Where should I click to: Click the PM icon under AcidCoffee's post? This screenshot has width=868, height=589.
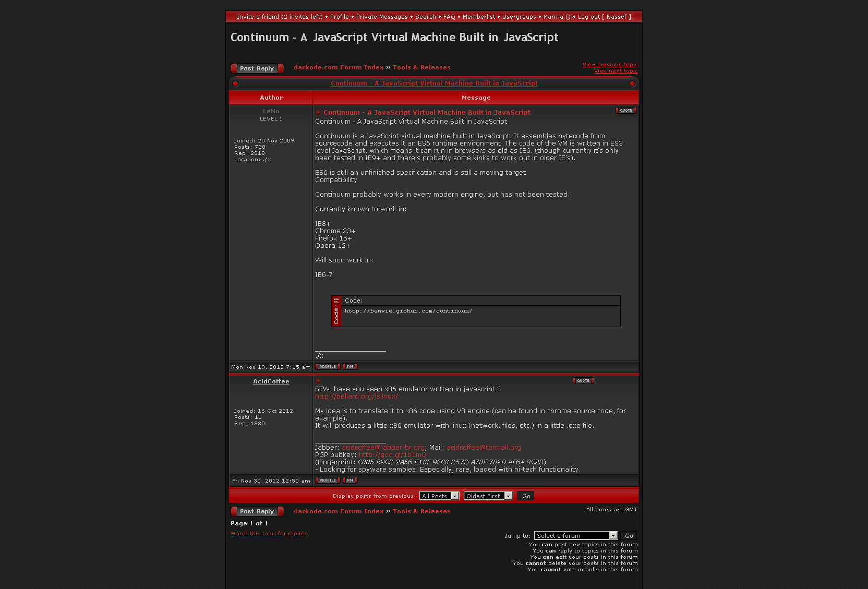(350, 480)
